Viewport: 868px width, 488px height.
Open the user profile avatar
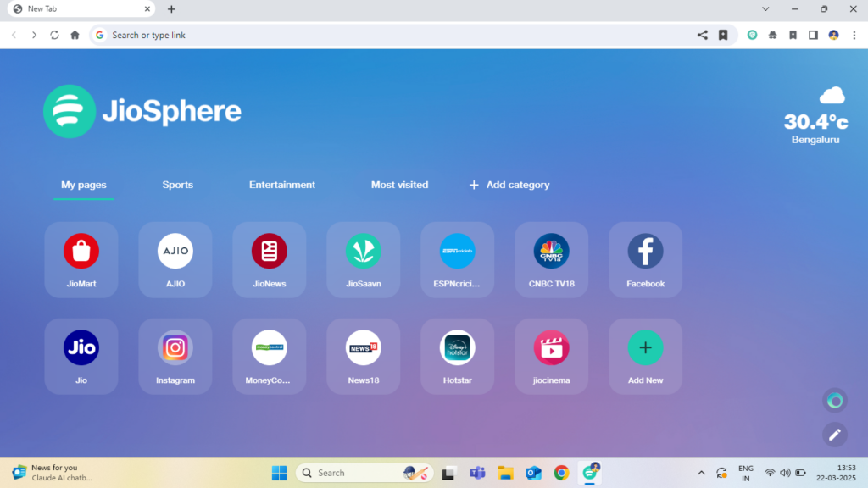(834, 35)
